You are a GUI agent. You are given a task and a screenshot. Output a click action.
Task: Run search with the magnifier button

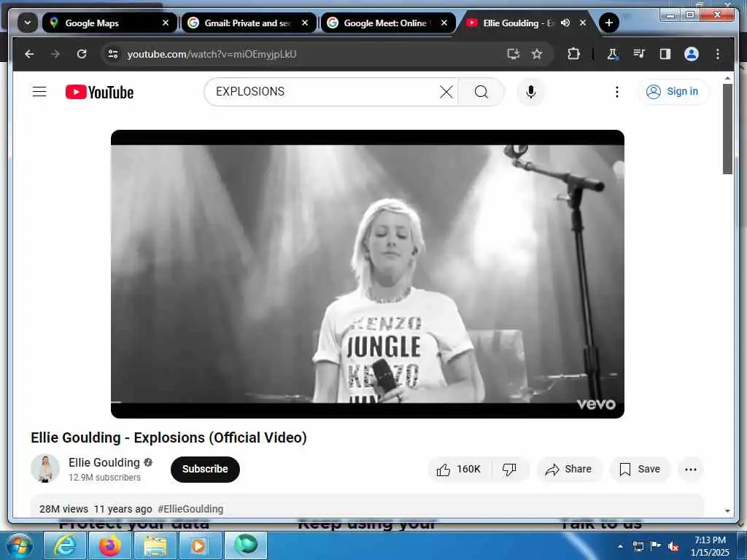481,91
